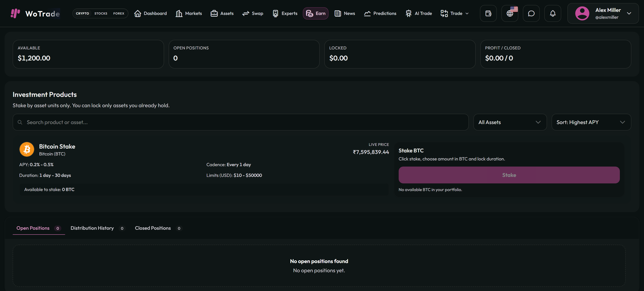
Task: Click 'Available to stake: 0 BTC' text
Action: 49,189
